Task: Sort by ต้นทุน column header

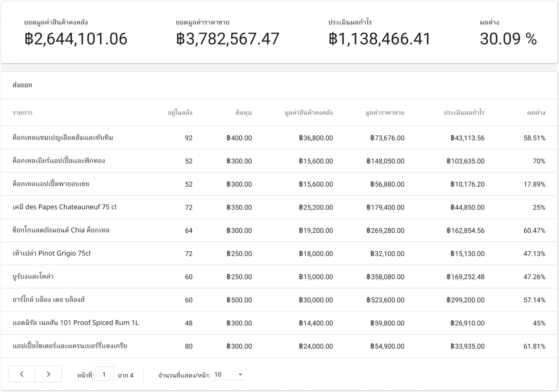Action: (x=243, y=113)
